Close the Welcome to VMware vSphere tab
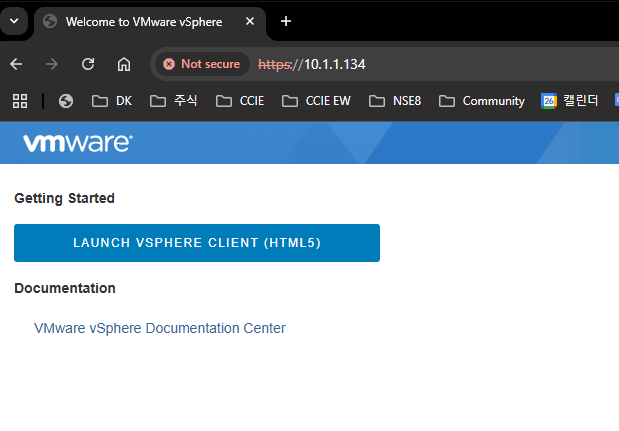The image size is (619, 431). point(249,21)
